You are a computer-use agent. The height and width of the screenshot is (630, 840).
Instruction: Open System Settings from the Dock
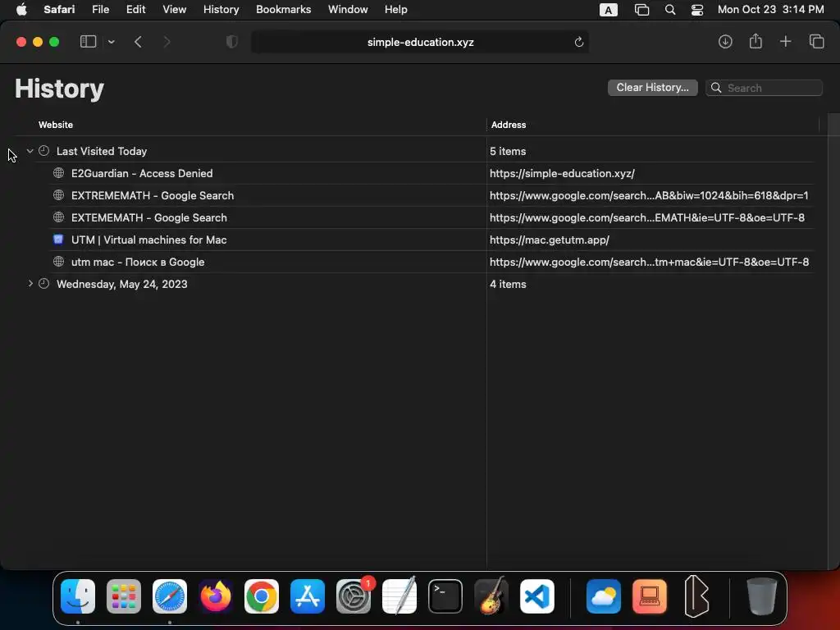[x=354, y=596]
